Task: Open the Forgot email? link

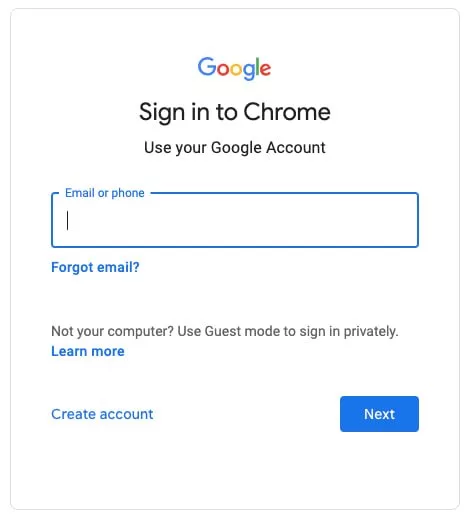Action: pyautogui.click(x=95, y=267)
